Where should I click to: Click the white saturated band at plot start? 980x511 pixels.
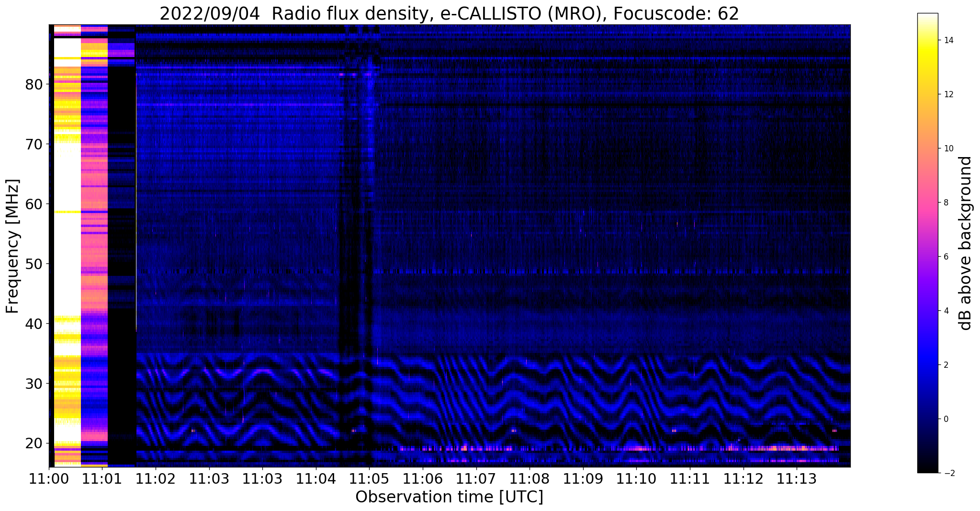pos(67,245)
